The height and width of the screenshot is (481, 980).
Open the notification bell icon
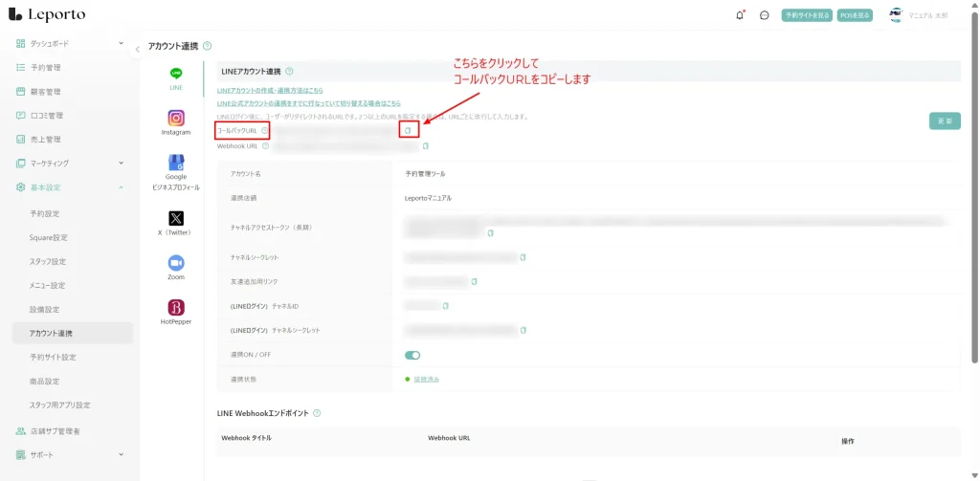click(x=740, y=15)
